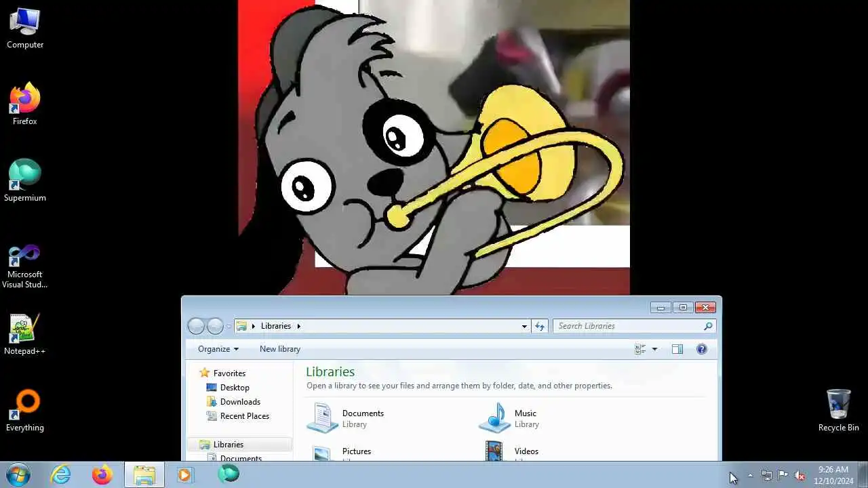Expand the arrow after Libraries breadcrumb
Screen dimensions: 868x488
298,326
